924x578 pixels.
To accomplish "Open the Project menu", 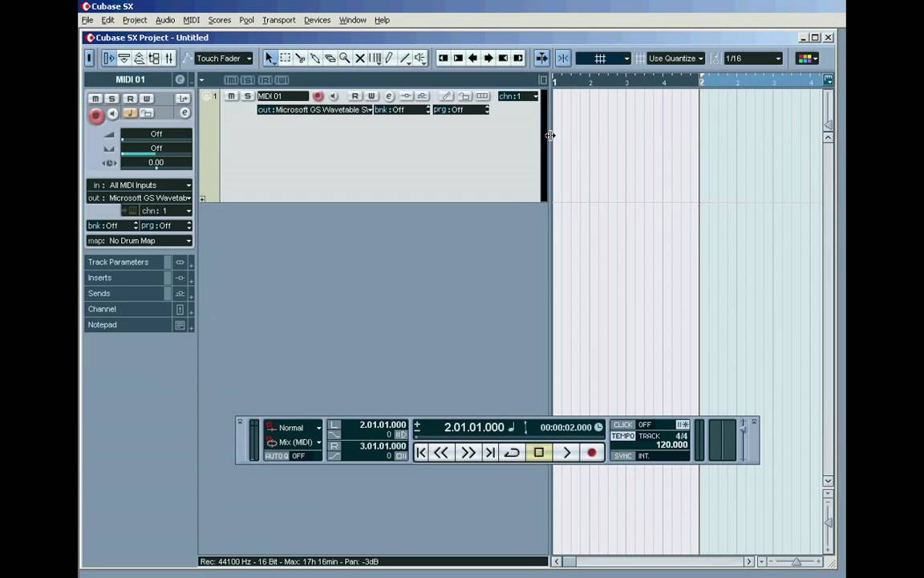I will click(x=135, y=20).
